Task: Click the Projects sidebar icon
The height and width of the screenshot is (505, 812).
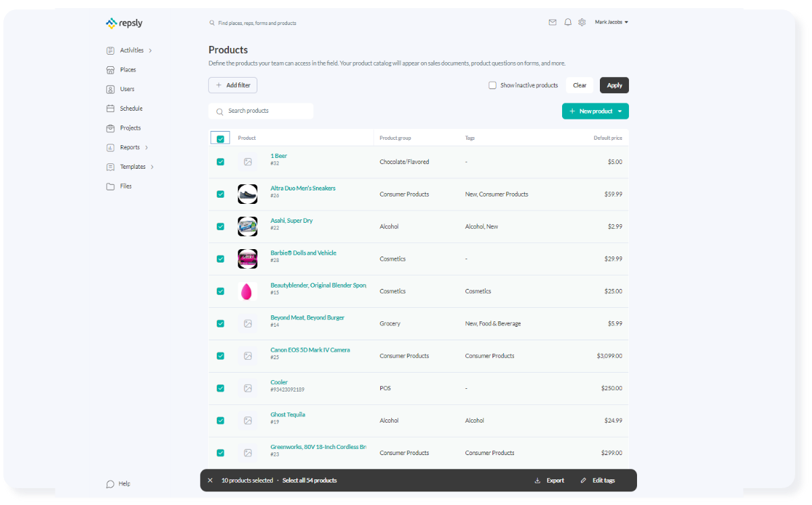Action: (111, 128)
